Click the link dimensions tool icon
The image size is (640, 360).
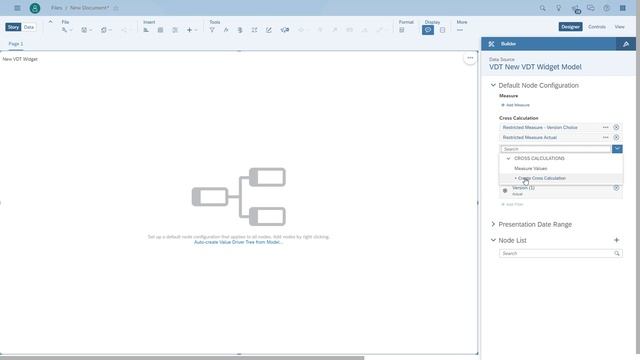tap(285, 30)
